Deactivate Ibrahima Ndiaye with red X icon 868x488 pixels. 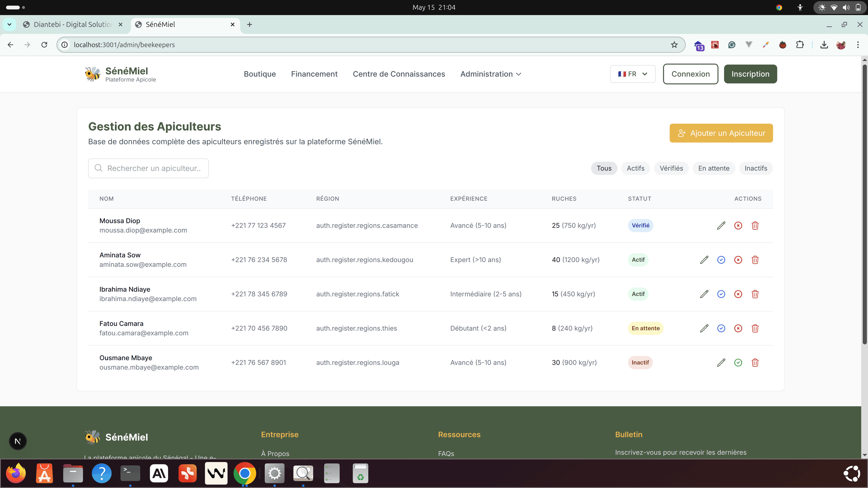pyautogui.click(x=738, y=294)
